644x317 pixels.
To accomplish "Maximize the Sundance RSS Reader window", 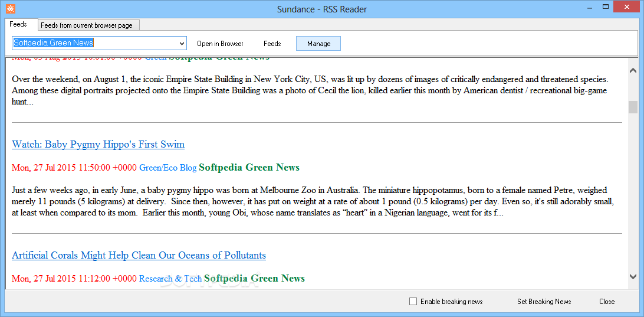I will (x=606, y=6).
